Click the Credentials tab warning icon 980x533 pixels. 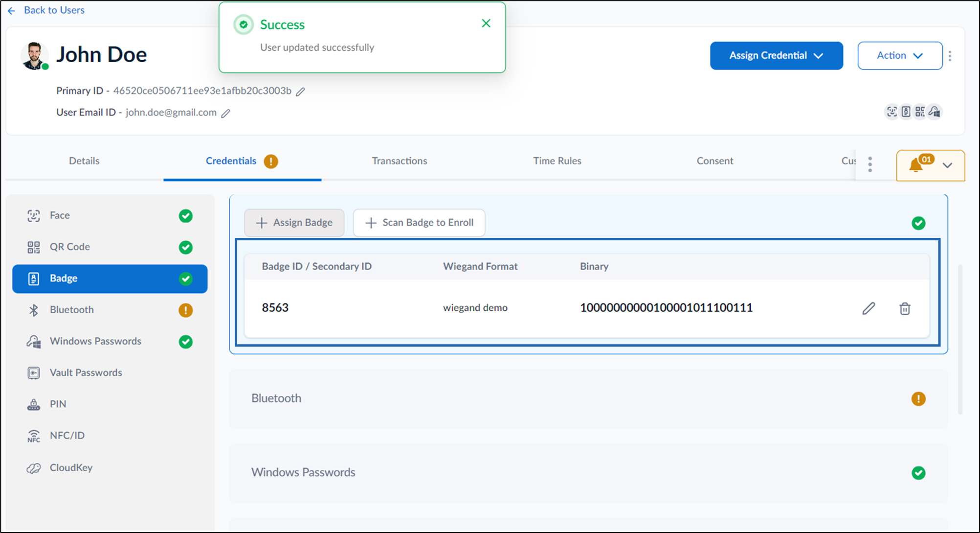click(271, 161)
